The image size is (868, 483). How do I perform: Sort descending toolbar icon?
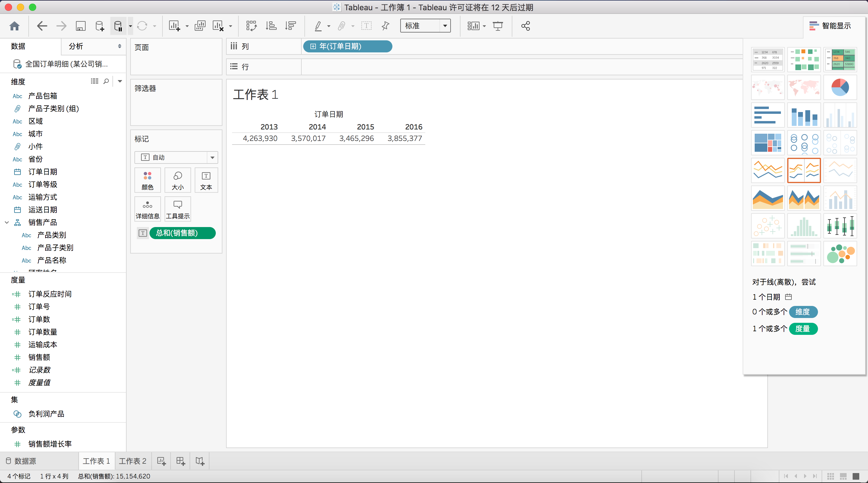tap(291, 26)
